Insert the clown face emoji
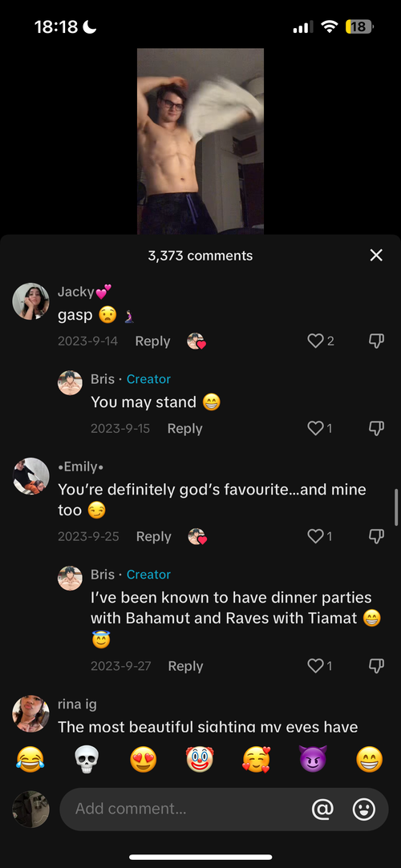Image resolution: width=401 pixels, height=868 pixels. (200, 759)
